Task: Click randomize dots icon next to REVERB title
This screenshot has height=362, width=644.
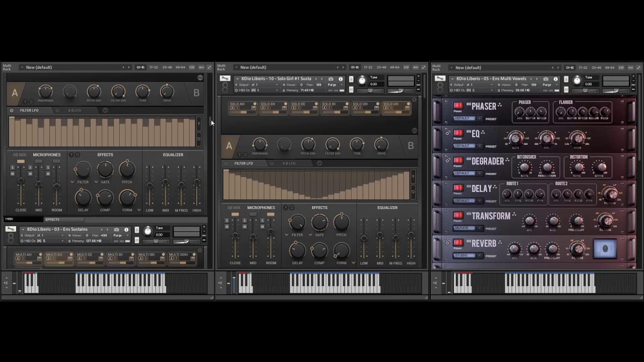Action: [x=500, y=243]
